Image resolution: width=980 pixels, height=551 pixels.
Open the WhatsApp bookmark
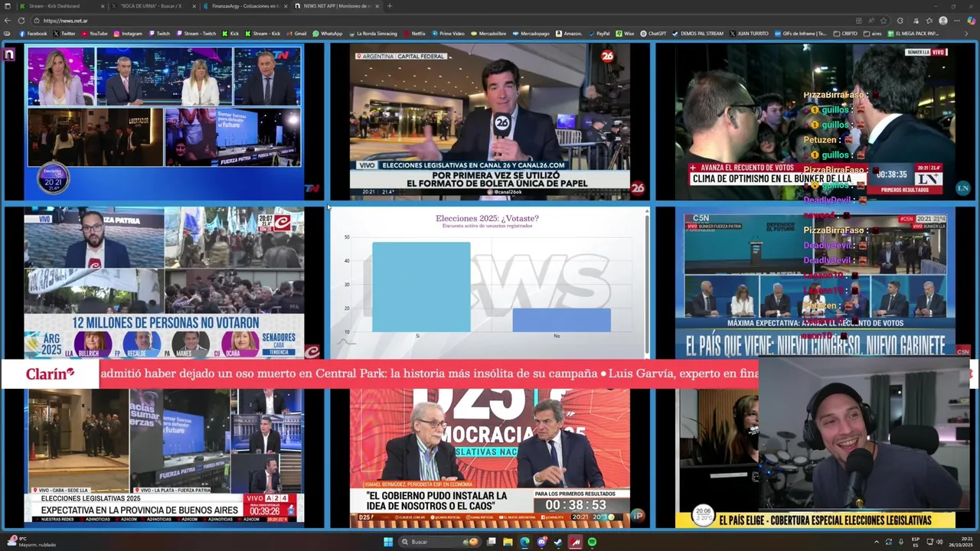(x=327, y=34)
